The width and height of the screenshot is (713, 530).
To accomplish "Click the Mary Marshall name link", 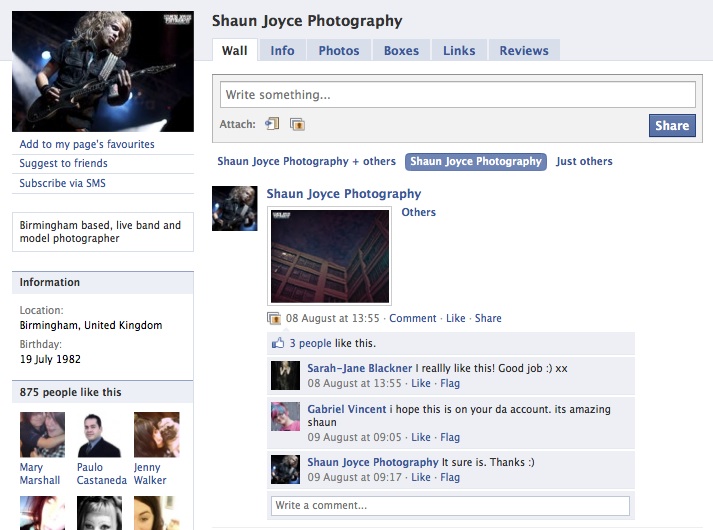I will pyautogui.click(x=40, y=474).
